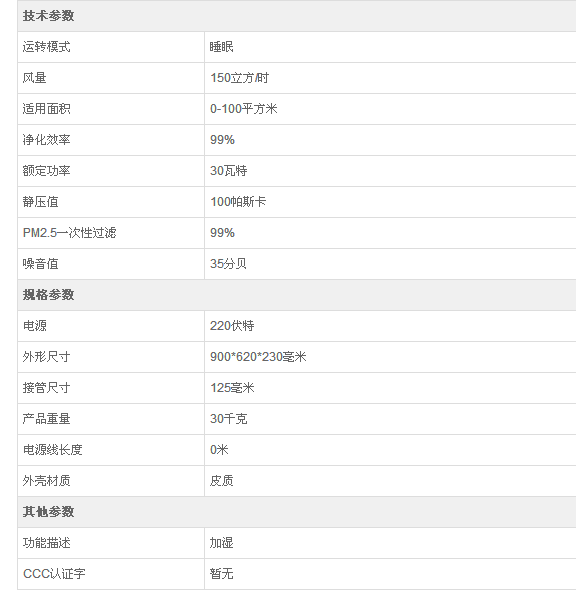Click the 静压值 row label
The image size is (576, 595).
coord(41,202)
